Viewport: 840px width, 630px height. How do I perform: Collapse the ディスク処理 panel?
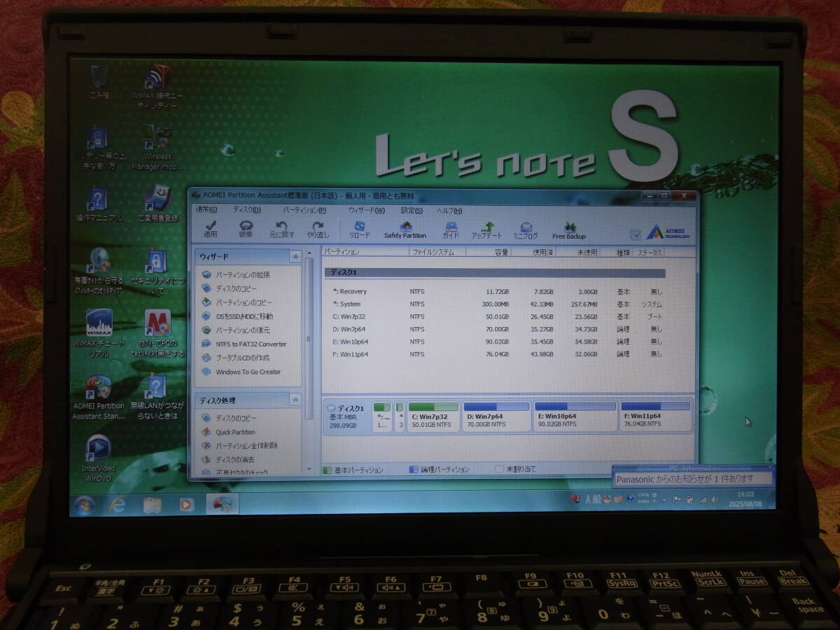[x=295, y=400]
